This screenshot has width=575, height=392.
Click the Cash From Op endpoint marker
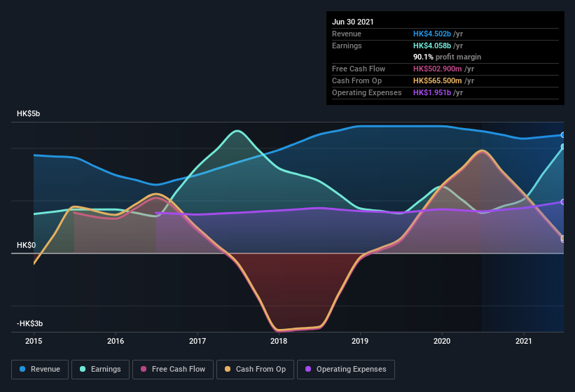pos(563,239)
